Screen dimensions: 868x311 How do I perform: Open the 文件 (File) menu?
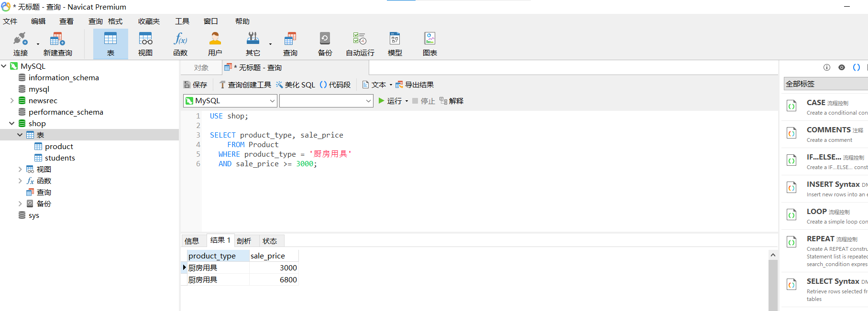point(10,21)
